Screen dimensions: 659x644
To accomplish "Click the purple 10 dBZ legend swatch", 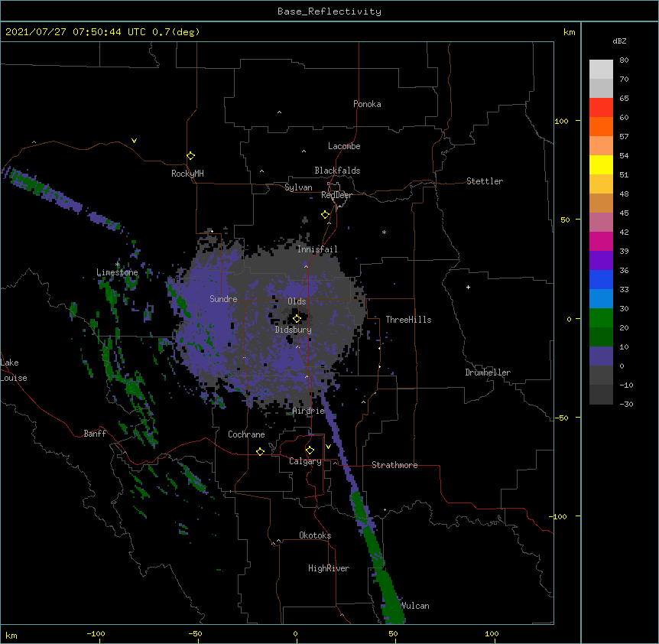I will tap(601, 356).
